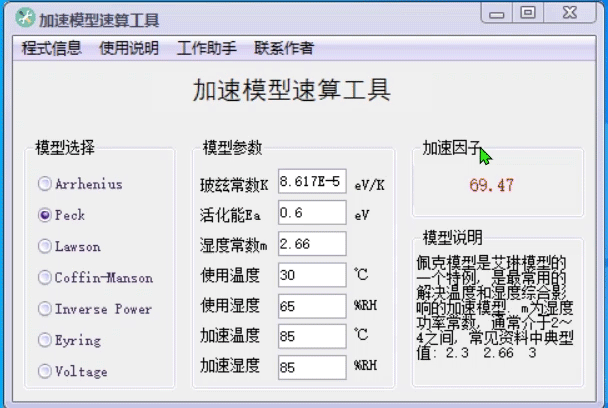
Task: Open the 联系作者 menu
Action: [x=284, y=48]
